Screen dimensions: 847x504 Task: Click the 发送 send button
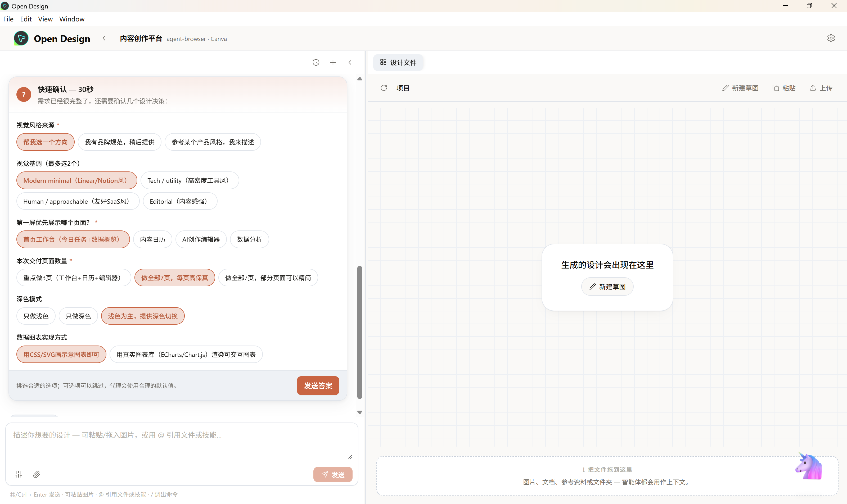point(333,474)
